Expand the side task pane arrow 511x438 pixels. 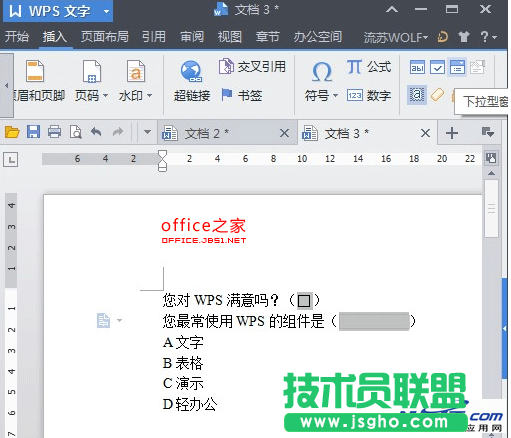[505, 328]
